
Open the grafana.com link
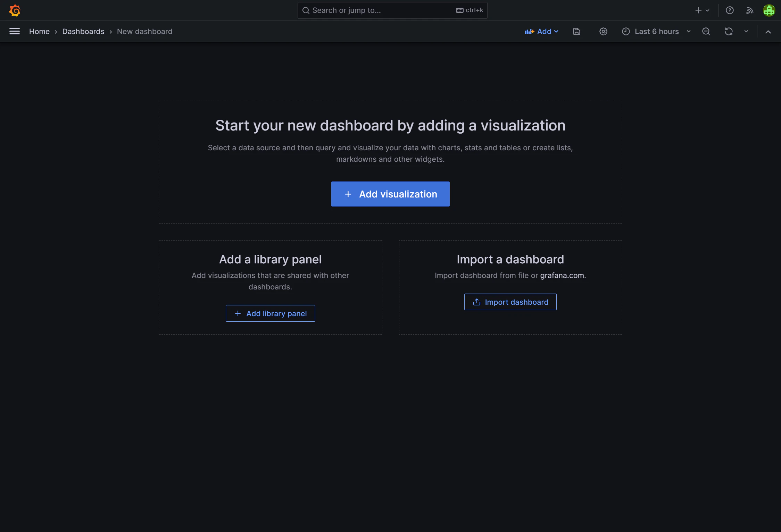(x=562, y=275)
